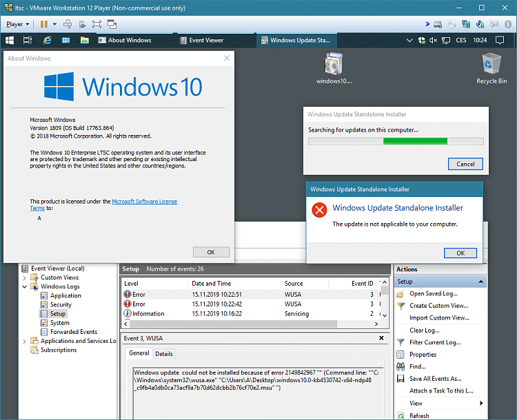Click the VMware network adapter device icon
The height and width of the screenshot is (420, 517).
(x=466, y=24)
